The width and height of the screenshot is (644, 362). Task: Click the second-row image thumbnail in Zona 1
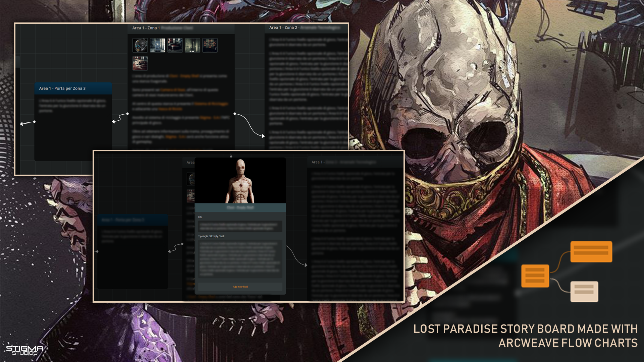[x=140, y=62]
